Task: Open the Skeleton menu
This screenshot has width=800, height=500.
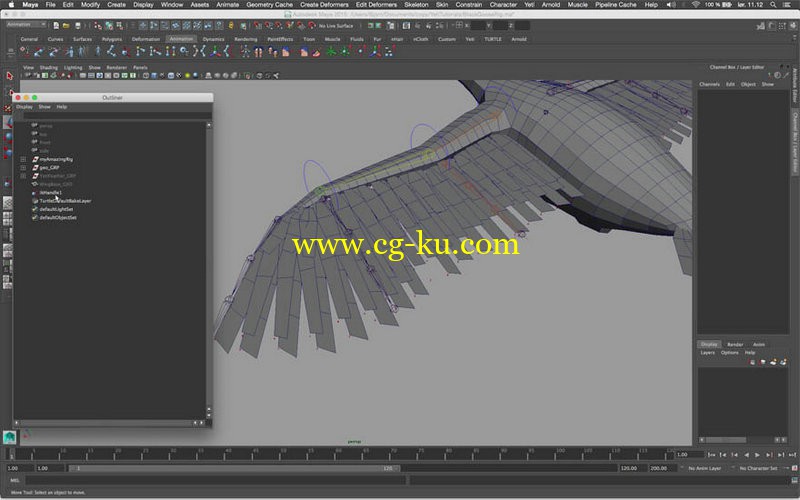Action: pos(416,5)
